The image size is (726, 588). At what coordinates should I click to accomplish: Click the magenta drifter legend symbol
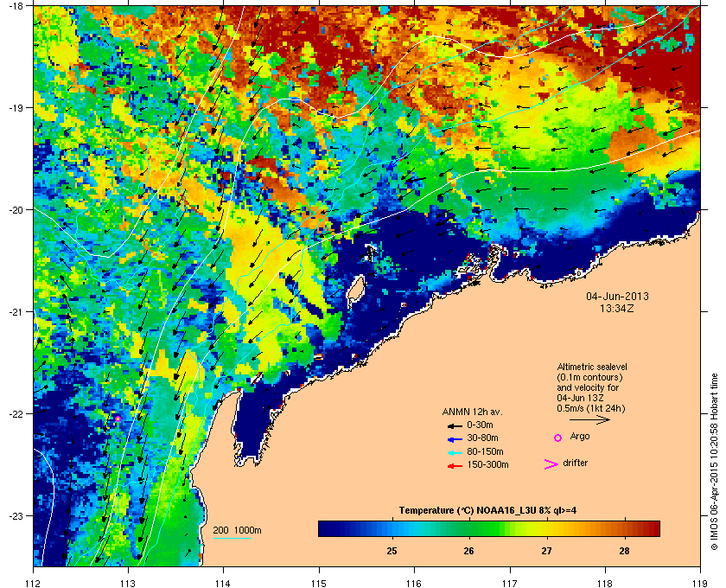(551, 464)
